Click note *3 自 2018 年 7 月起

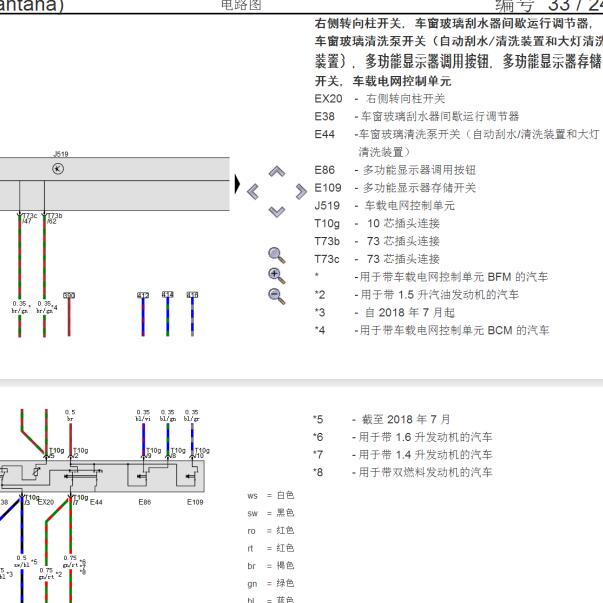(384, 313)
